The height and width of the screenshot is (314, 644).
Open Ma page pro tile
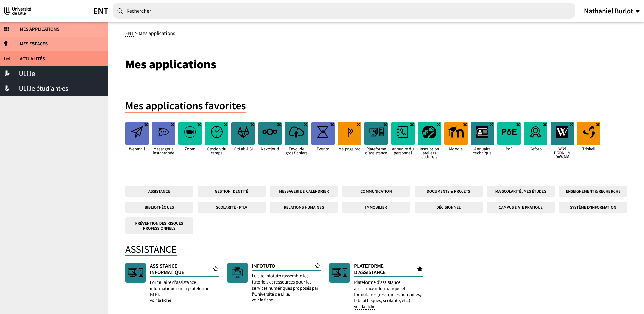[350, 133]
